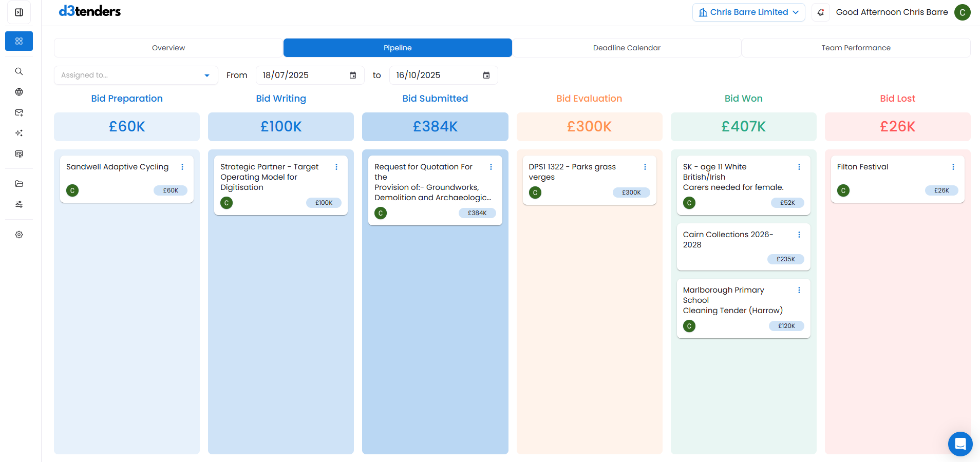
Task: Collapse the sidebar using the panel toggle icon
Action: [18, 12]
